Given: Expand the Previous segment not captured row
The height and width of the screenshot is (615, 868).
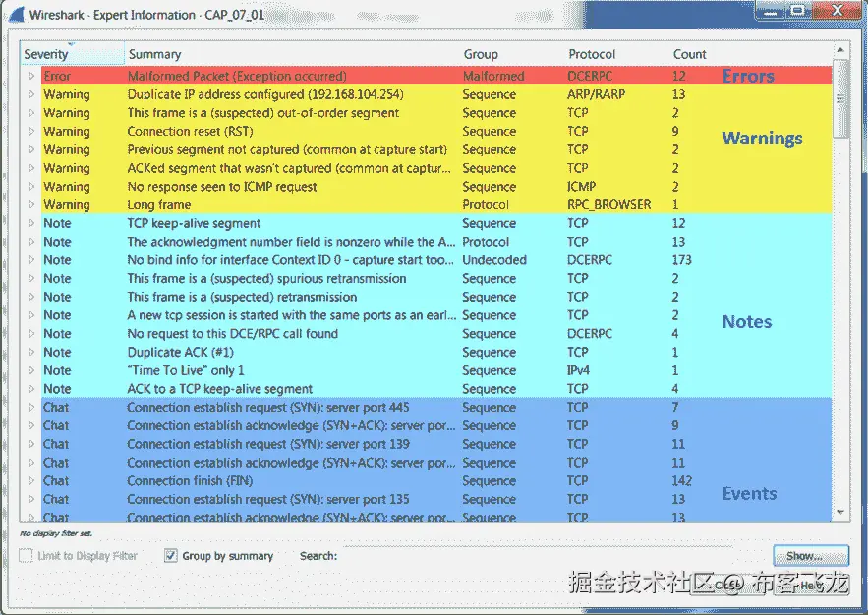Looking at the screenshot, I should 31,149.
